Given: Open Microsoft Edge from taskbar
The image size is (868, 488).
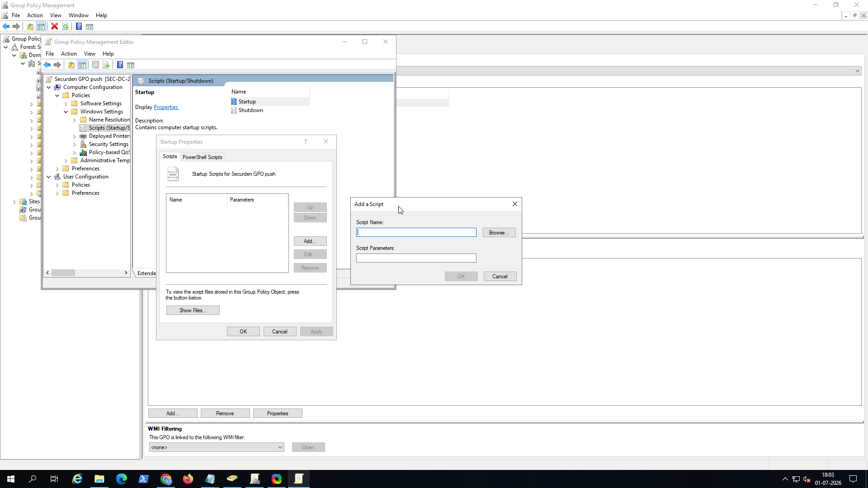Looking at the screenshot, I should coord(121,479).
